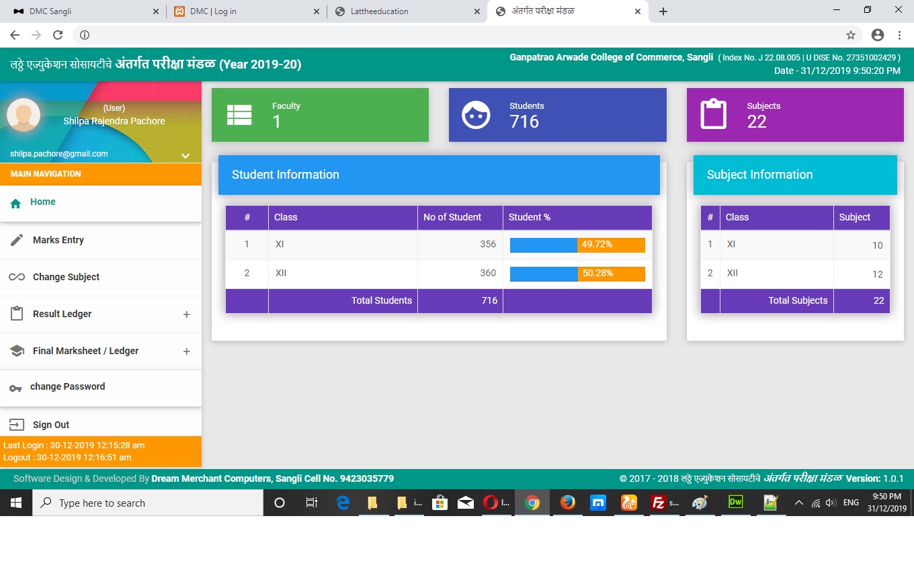Click the Students face icon tile

coord(476,115)
